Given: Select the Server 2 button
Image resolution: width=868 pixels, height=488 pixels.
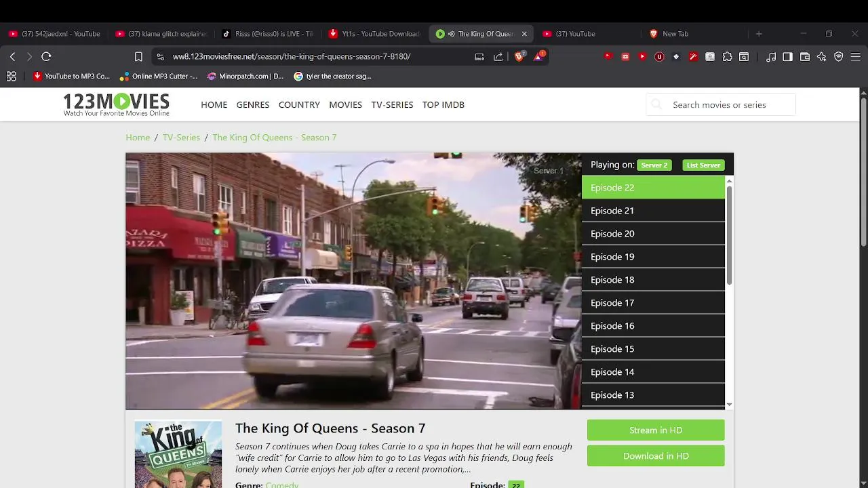Looking at the screenshot, I should [654, 165].
